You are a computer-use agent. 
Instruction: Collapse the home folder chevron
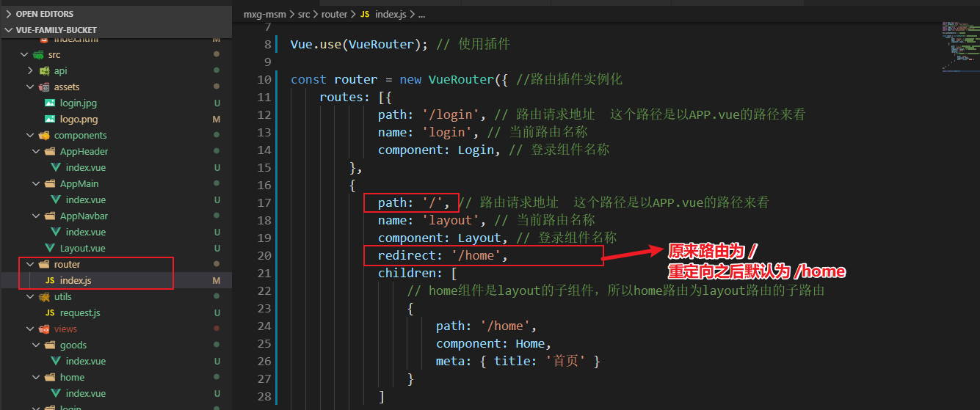37,378
